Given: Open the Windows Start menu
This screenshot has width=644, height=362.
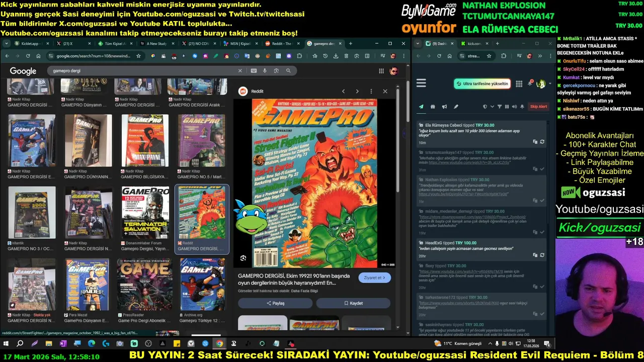Looking at the screenshot, I should (6, 344).
